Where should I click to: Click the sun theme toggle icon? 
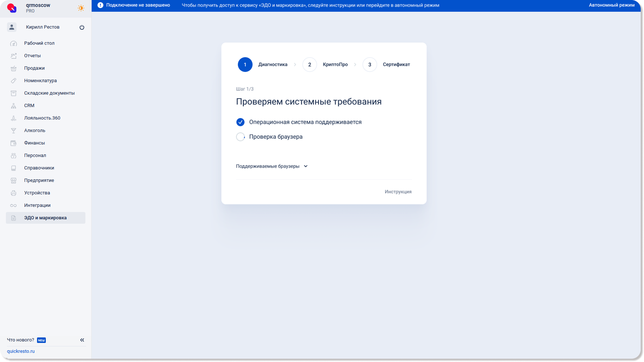pos(81,8)
